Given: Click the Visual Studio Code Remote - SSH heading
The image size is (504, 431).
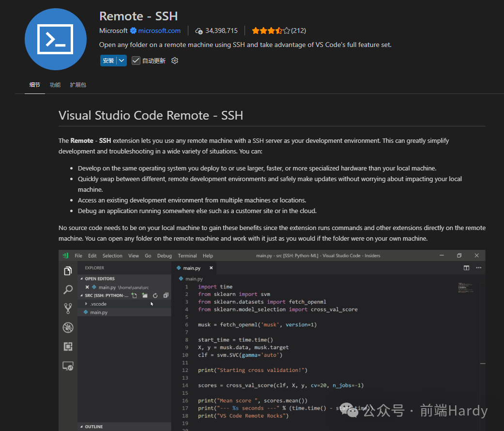Looking at the screenshot, I should 151,115.
